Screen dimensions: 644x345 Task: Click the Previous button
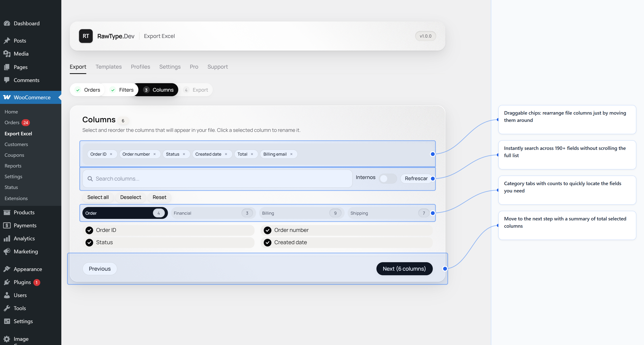pyautogui.click(x=100, y=269)
